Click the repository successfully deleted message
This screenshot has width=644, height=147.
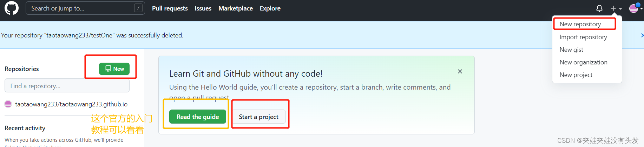[92, 35]
